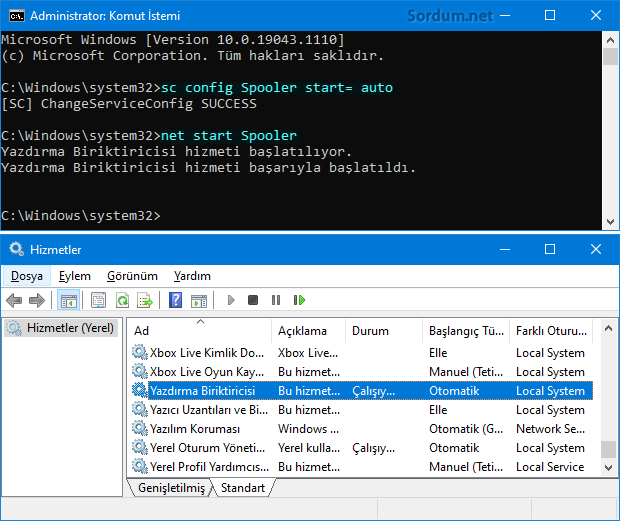Click the up arrow of command prompt scrollbar
Image resolution: width=620 pixels, height=521 pixels.
pos(610,40)
